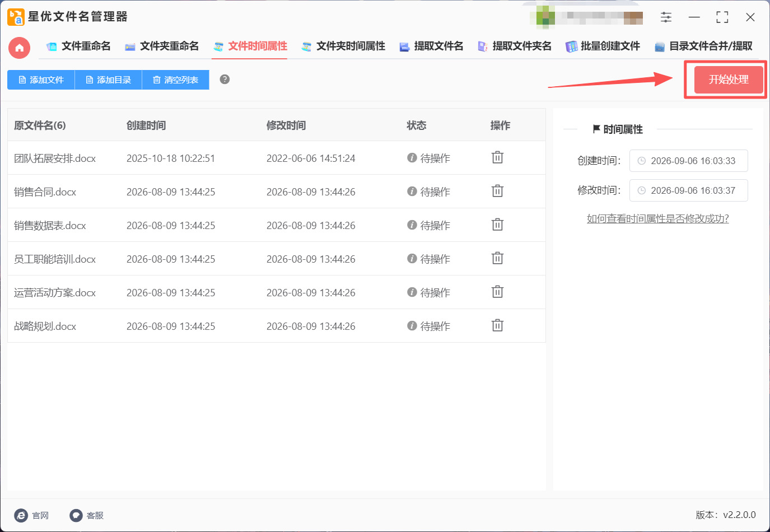The image size is (770, 532).
Task: Delete the 团队拓展安排.docx row
Action: [x=497, y=157]
